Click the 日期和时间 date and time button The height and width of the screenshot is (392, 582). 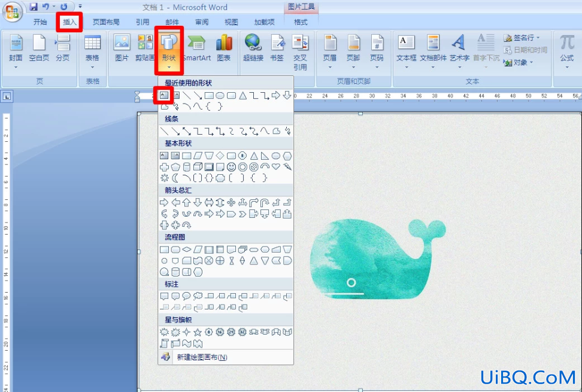[x=525, y=50]
